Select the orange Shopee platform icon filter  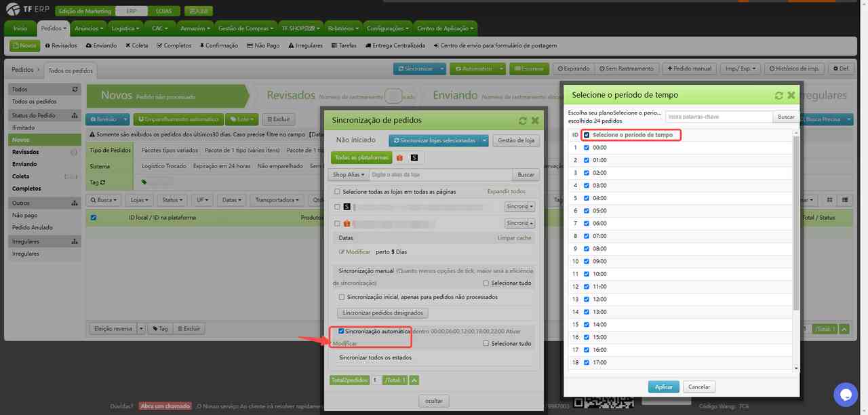click(399, 157)
